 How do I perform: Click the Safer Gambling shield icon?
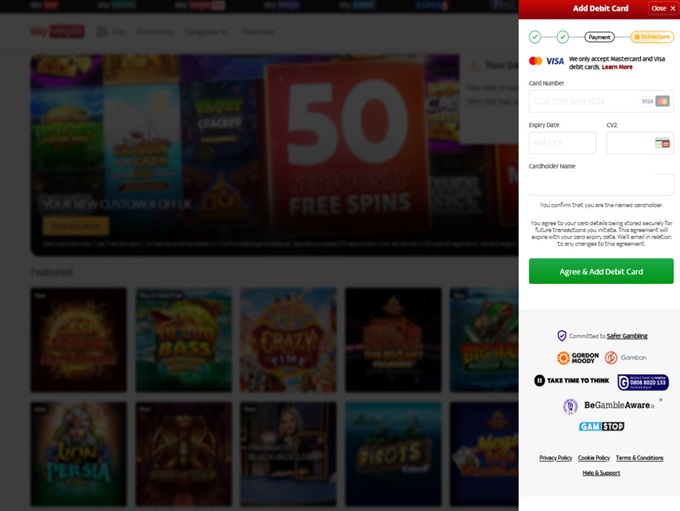[562, 336]
